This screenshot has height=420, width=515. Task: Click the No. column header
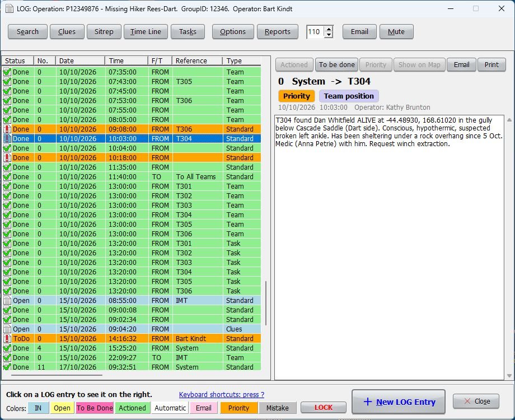click(x=45, y=61)
